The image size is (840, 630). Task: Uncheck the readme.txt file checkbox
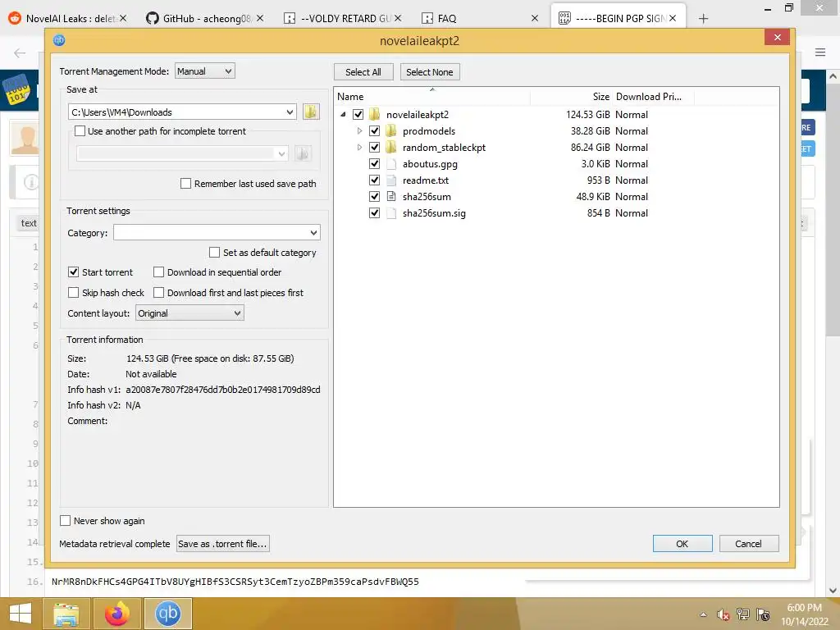(374, 180)
